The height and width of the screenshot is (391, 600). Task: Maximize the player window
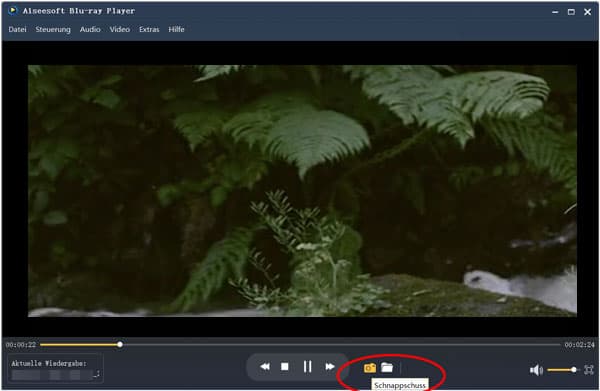pos(571,12)
